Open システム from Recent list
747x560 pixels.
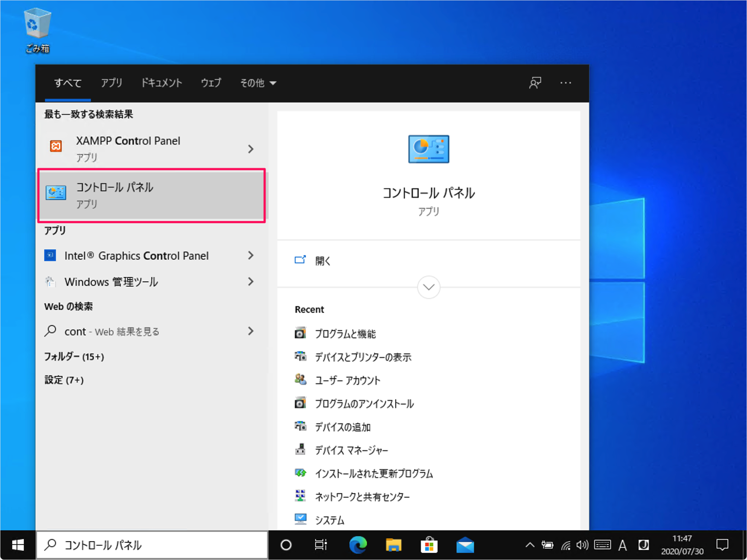(329, 519)
